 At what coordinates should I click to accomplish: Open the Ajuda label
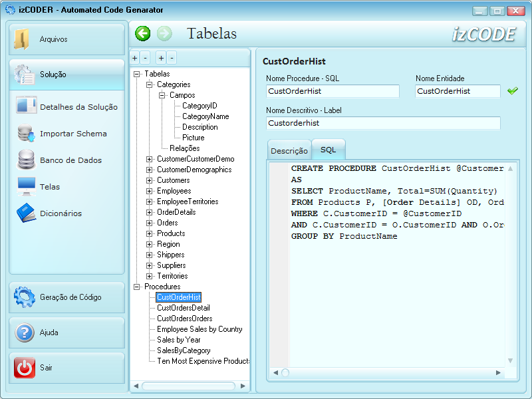pyautogui.click(x=49, y=332)
